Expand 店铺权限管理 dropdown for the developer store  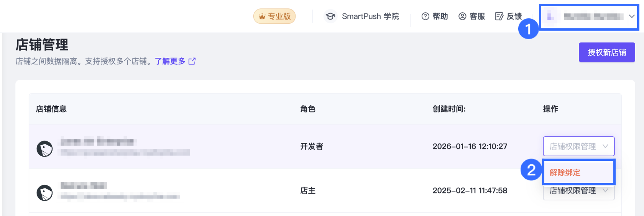pyautogui.click(x=578, y=146)
